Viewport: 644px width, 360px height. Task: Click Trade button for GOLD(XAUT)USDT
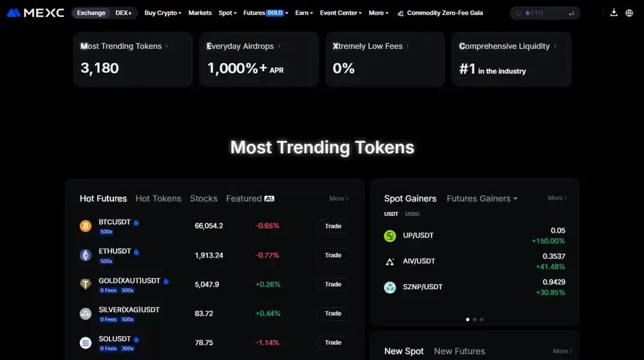pyautogui.click(x=333, y=284)
